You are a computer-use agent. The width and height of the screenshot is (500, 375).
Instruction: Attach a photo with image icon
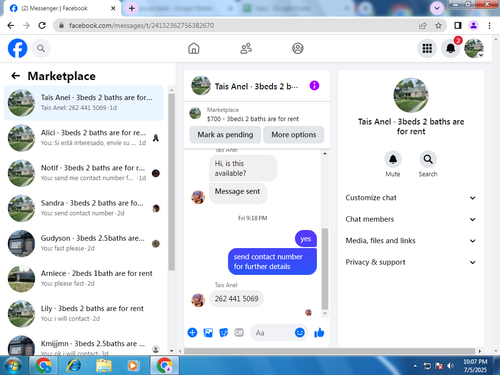point(208,332)
